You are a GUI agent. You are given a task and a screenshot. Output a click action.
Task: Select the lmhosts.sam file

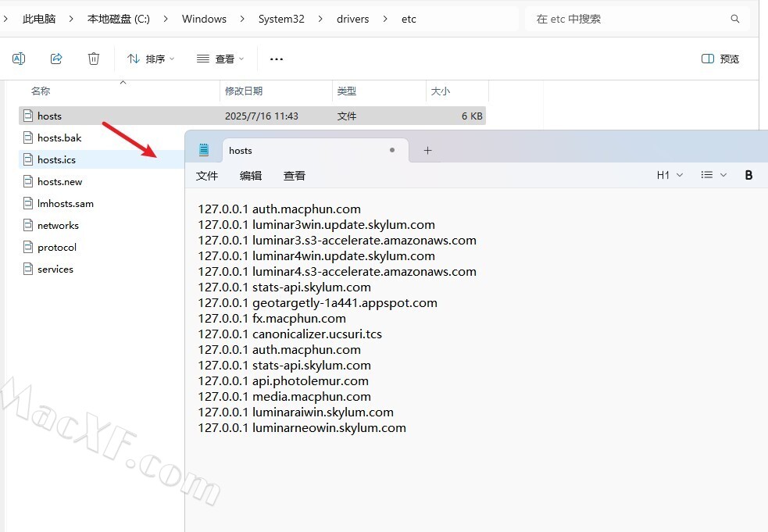pos(65,203)
